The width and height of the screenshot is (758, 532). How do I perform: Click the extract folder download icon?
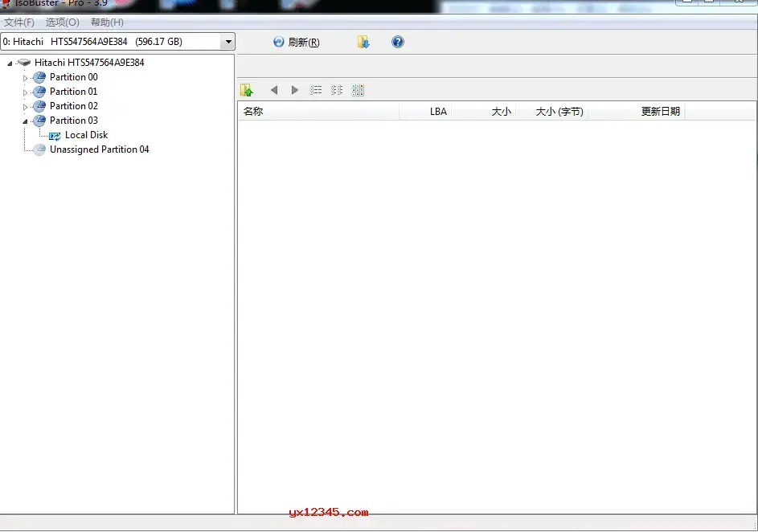(x=363, y=42)
